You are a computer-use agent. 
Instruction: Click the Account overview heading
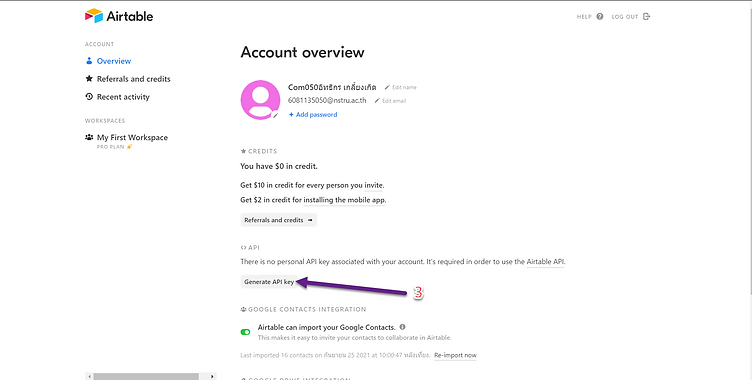tap(302, 52)
